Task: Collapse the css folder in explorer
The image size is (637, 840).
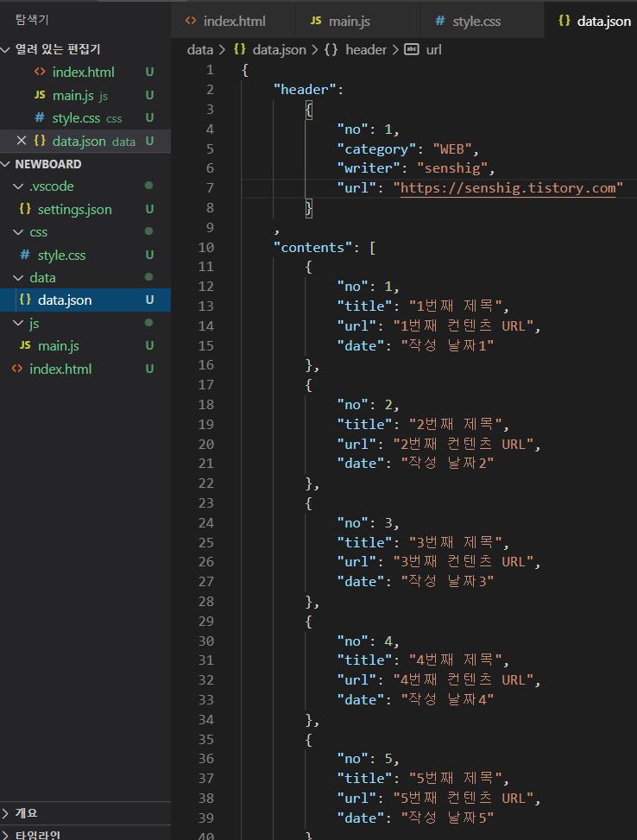Action: click(18, 232)
